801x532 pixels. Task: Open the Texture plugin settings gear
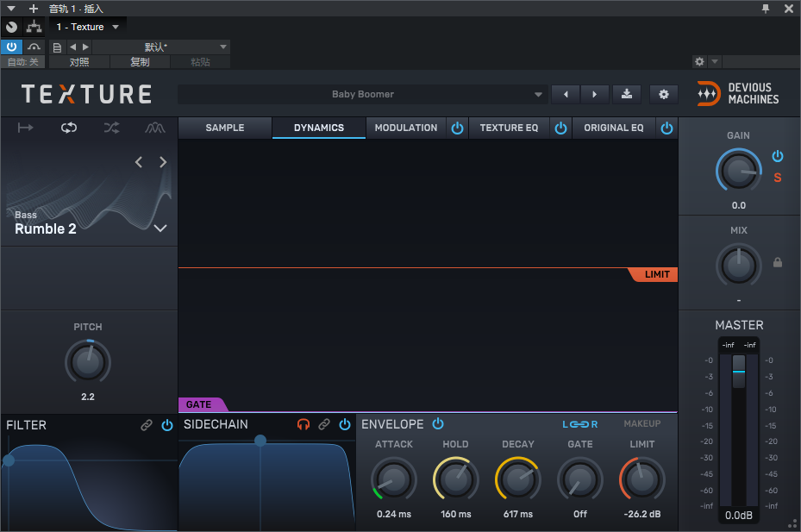[664, 94]
